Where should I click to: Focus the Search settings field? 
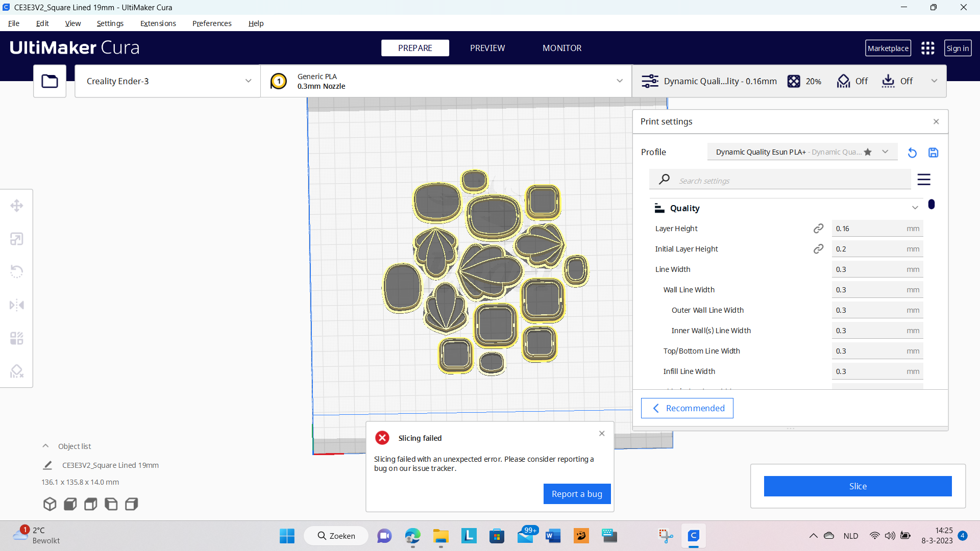click(780, 180)
